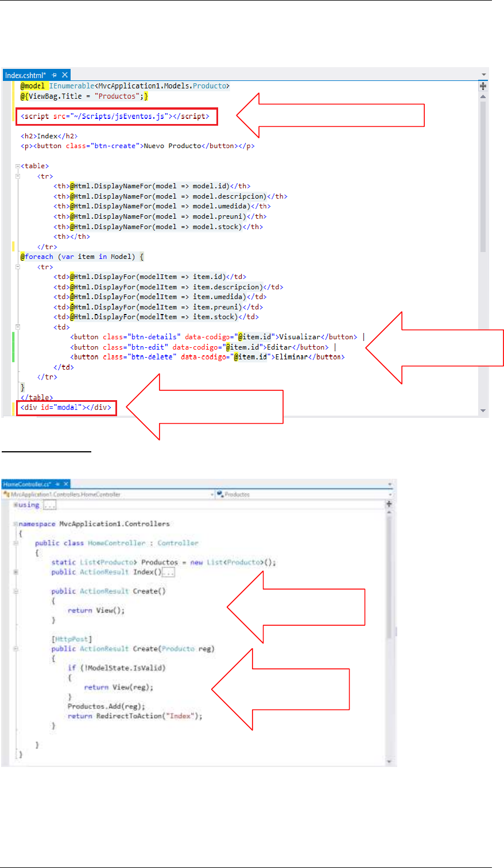
Task: Expand the collapsed Index() method
Action: pos(15,572)
